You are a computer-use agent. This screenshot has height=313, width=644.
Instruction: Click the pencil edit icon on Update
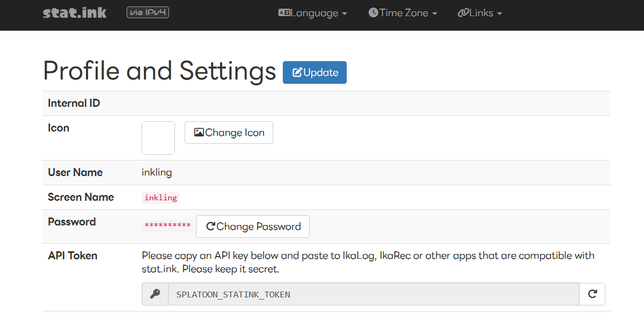click(x=297, y=72)
